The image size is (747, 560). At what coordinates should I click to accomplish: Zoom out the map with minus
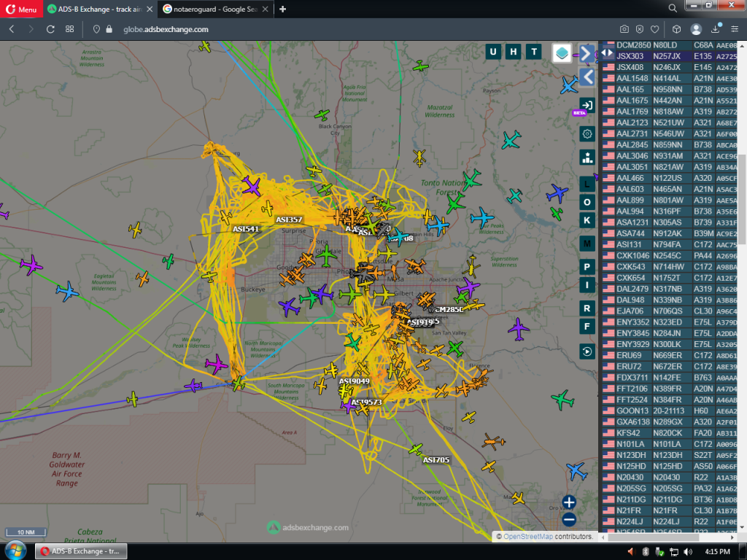pyautogui.click(x=569, y=519)
